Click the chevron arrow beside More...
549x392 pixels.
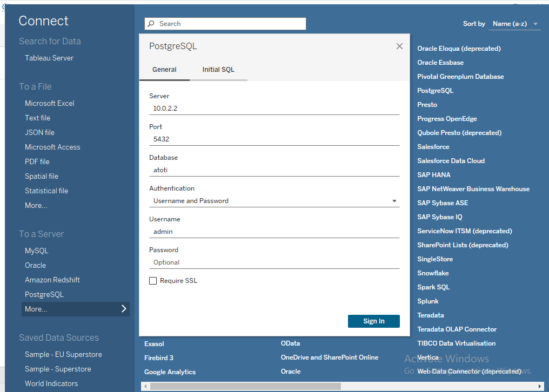tap(124, 309)
